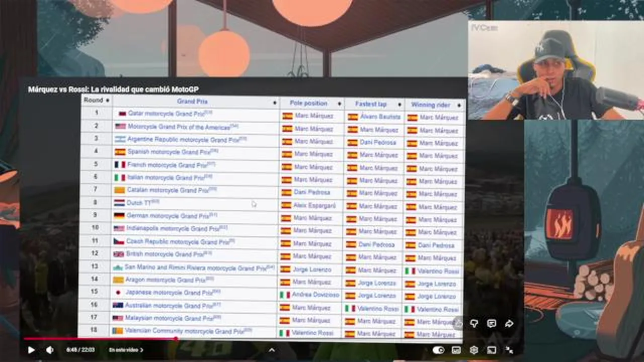
Task: Open Italian motorcycle Grand Prix link
Action: 166,177
